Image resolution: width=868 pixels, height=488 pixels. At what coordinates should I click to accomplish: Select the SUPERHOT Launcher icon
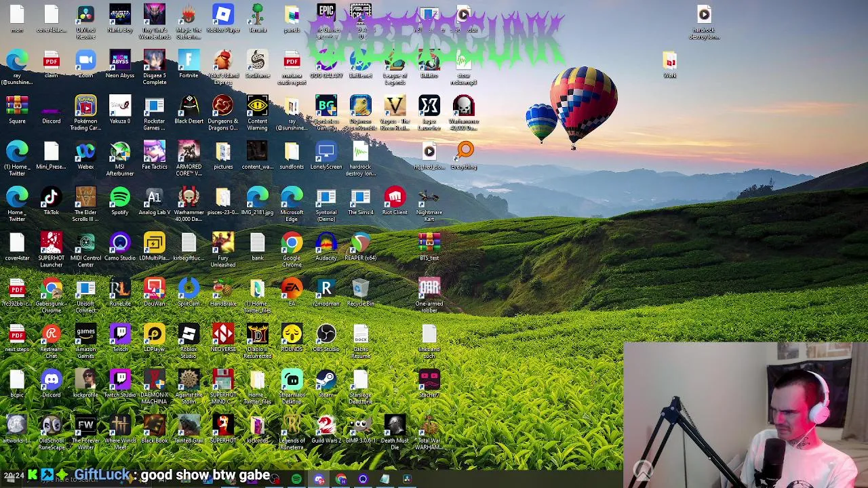point(52,250)
